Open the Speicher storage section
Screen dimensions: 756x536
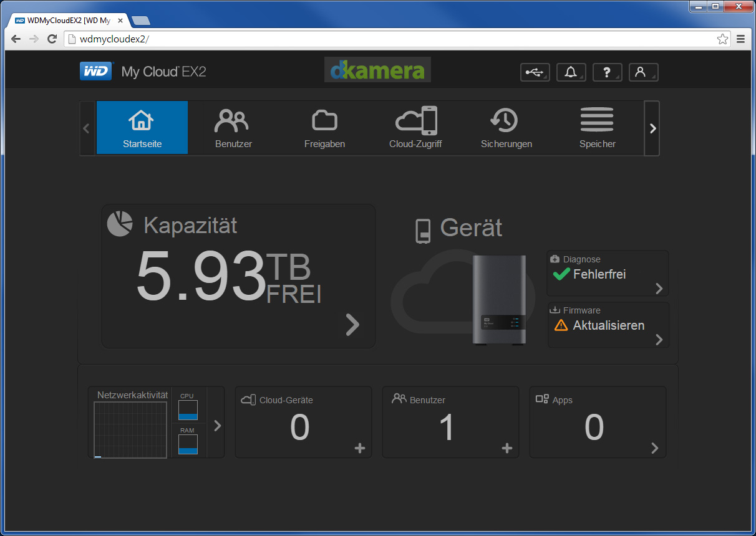click(x=598, y=128)
